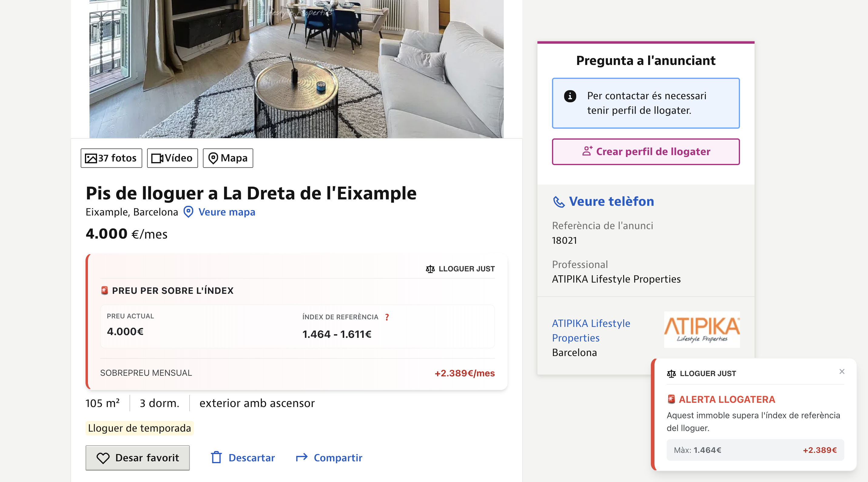Close the LLOGUER JUST alert popup
Screen dimensions: 868x482
842,372
